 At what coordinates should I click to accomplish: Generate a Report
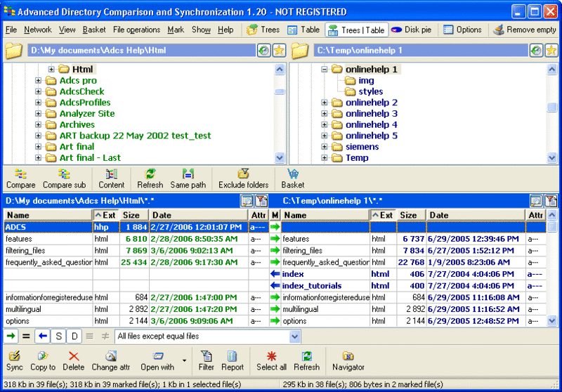pyautogui.click(x=233, y=360)
